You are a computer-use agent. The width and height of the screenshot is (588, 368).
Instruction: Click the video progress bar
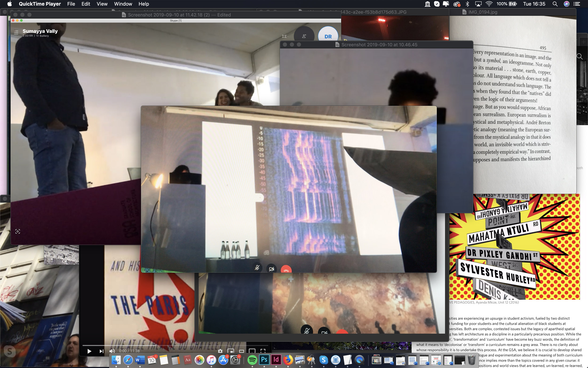point(175,345)
